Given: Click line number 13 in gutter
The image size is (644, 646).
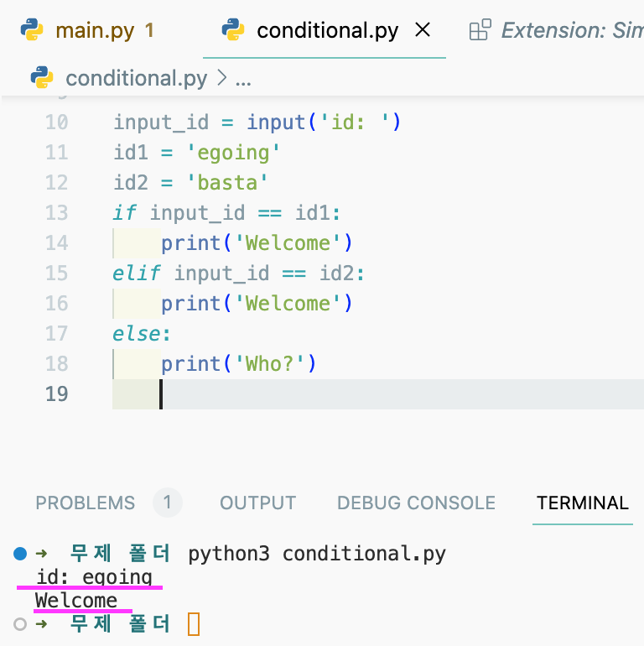Looking at the screenshot, I should 56,213.
